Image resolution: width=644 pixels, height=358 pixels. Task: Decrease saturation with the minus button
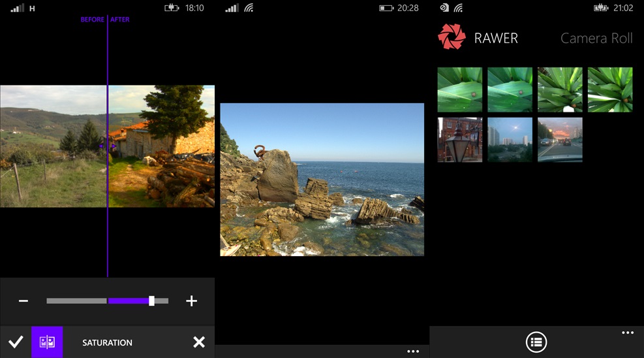(x=23, y=301)
